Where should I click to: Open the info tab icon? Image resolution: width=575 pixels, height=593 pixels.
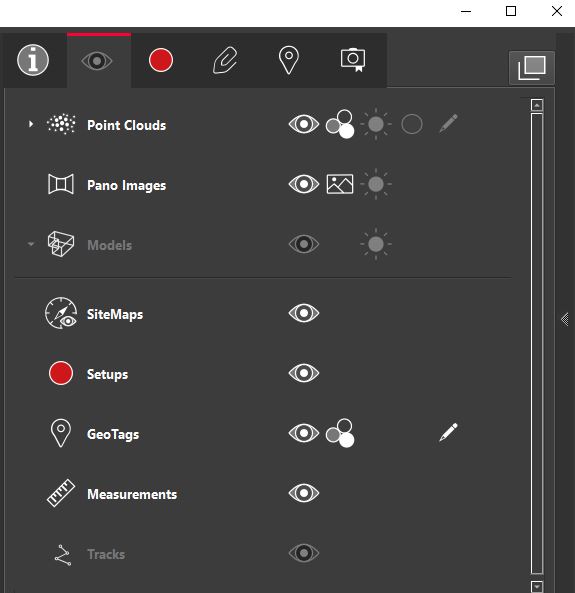click(x=33, y=60)
